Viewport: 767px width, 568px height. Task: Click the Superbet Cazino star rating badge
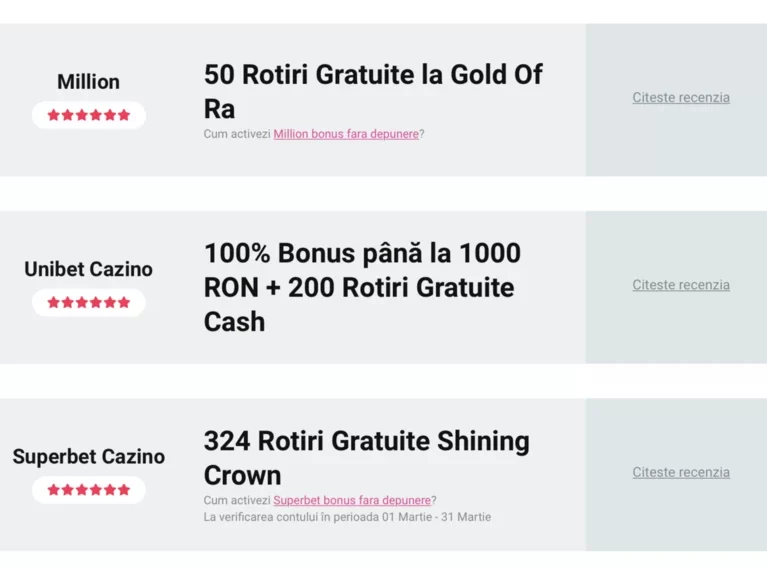coord(89,490)
